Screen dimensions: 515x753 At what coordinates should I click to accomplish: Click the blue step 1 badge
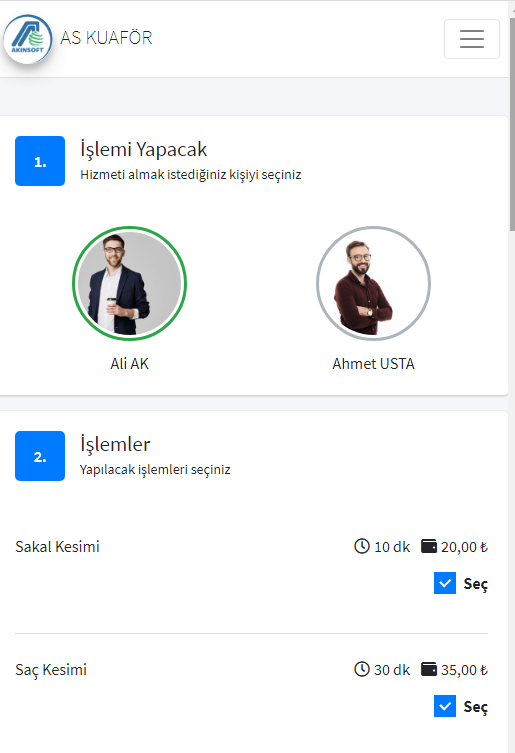40,161
